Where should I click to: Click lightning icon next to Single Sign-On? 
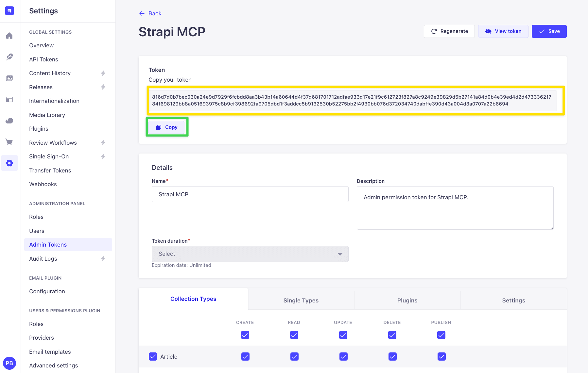(x=103, y=156)
